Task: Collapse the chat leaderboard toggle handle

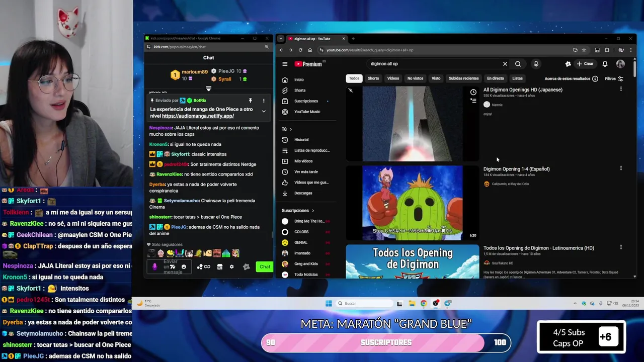Action: pos(208,88)
